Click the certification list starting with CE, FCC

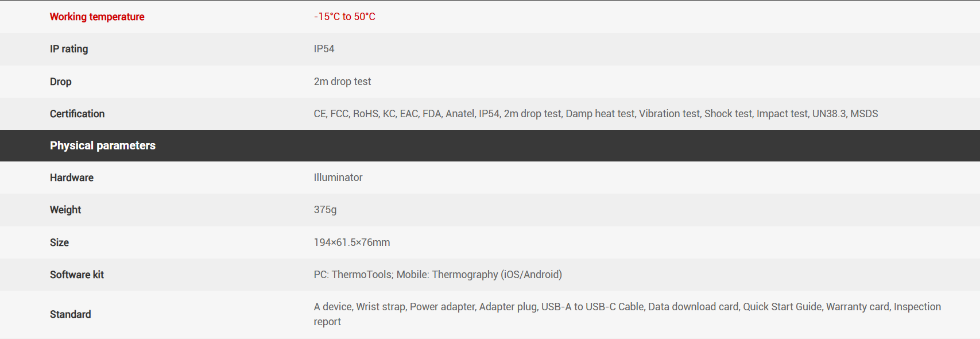(x=595, y=114)
